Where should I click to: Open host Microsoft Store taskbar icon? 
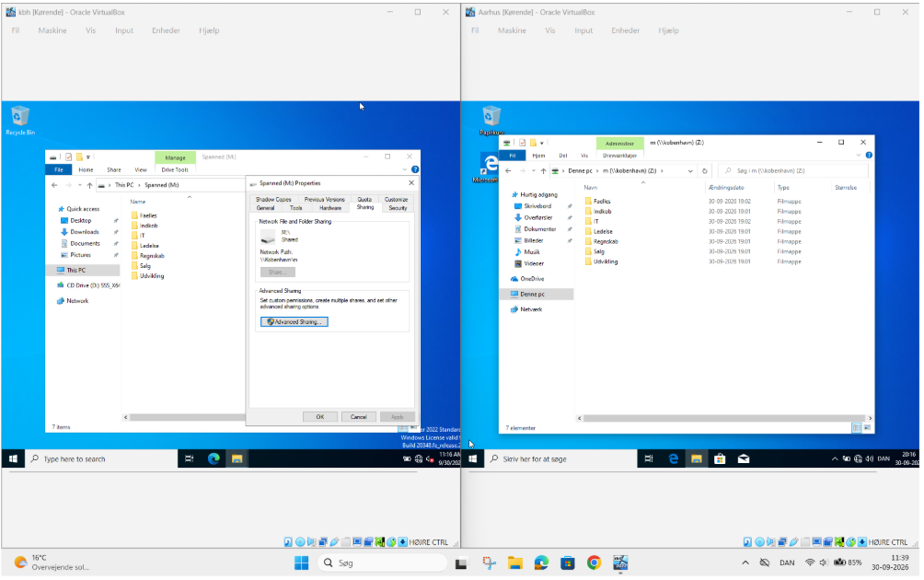568,563
